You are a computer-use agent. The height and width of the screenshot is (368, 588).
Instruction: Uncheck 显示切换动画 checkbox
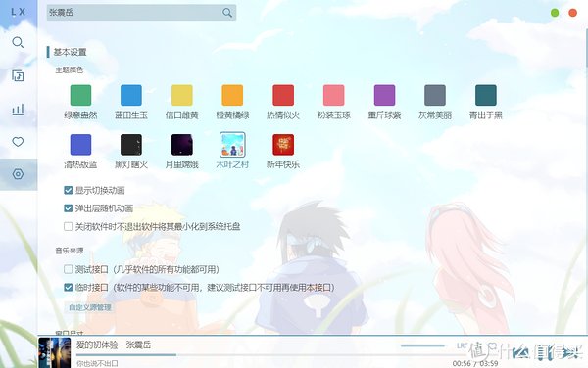pos(68,190)
